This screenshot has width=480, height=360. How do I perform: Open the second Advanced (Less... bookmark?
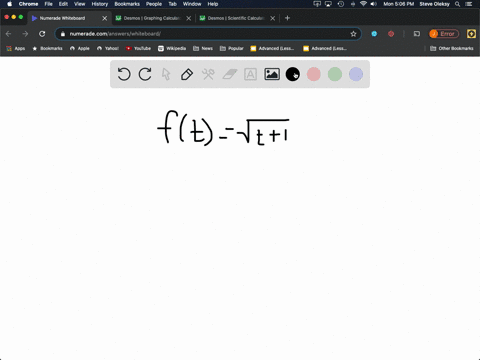tap(325, 48)
